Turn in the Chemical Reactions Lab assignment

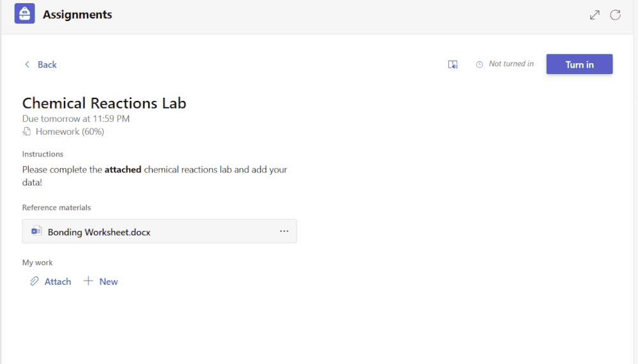(x=579, y=64)
